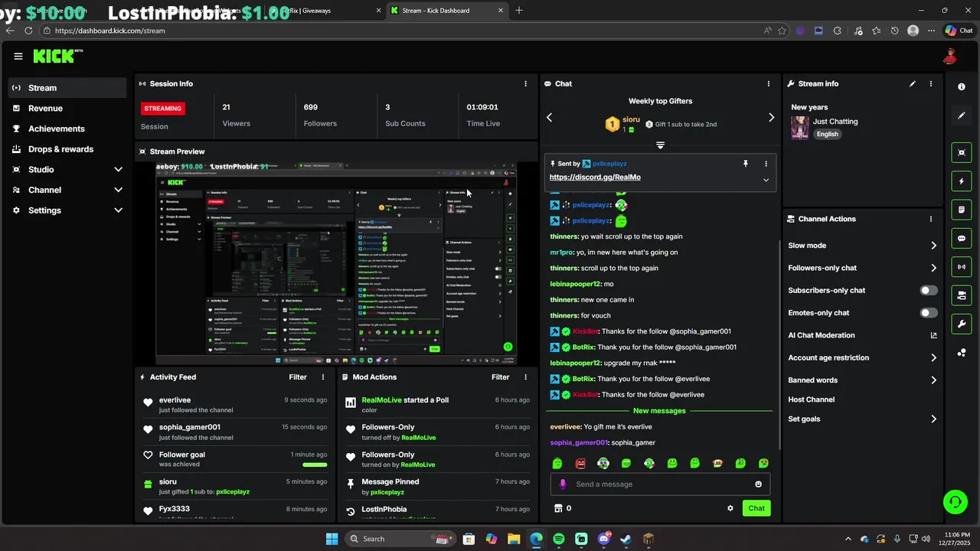Open Mod Actions options menu
980x551 pixels.
tap(525, 377)
